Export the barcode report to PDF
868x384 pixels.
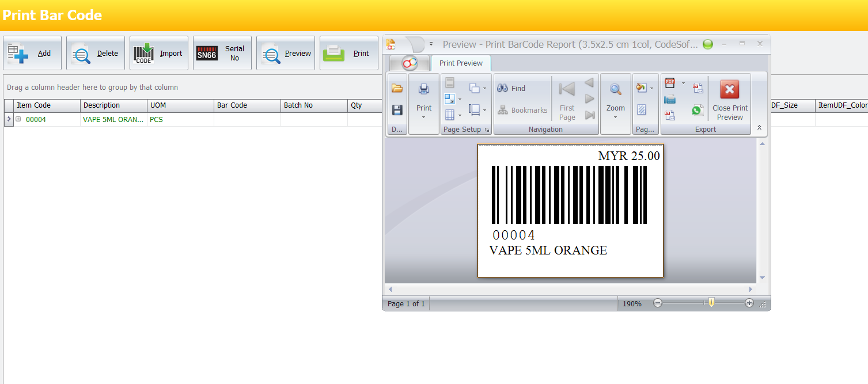click(670, 83)
